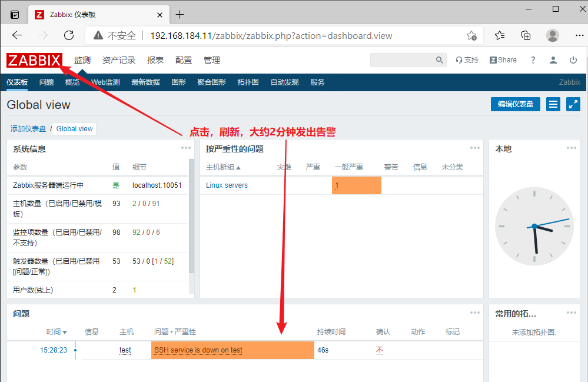The height and width of the screenshot is (382, 588).
Task: Open the dashboard actions list icon
Action: pos(553,104)
